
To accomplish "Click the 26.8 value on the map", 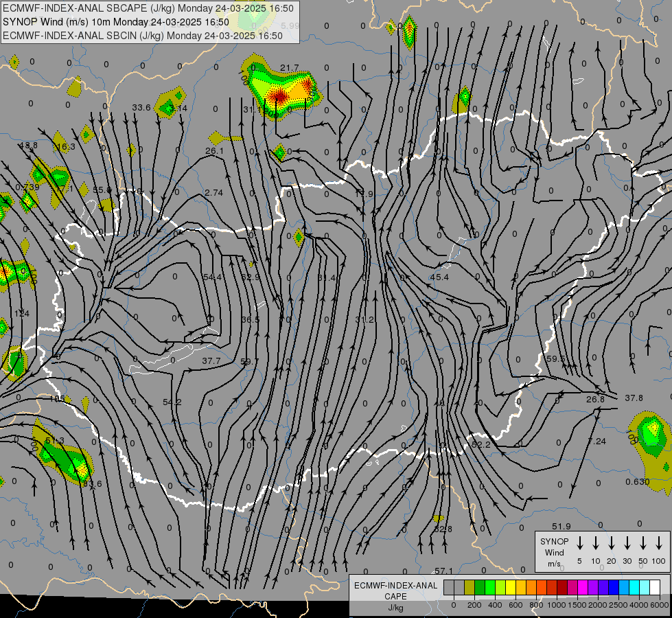I will pos(595,399).
